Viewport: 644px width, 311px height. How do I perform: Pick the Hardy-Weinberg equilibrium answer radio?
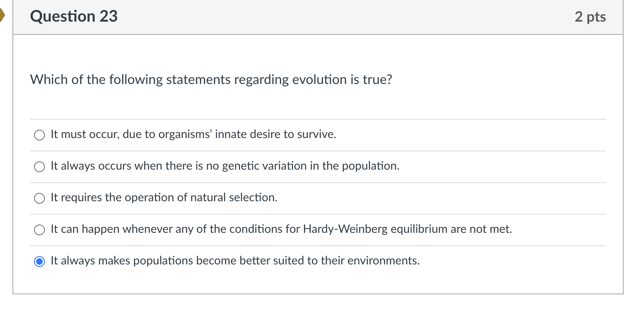click(x=39, y=230)
